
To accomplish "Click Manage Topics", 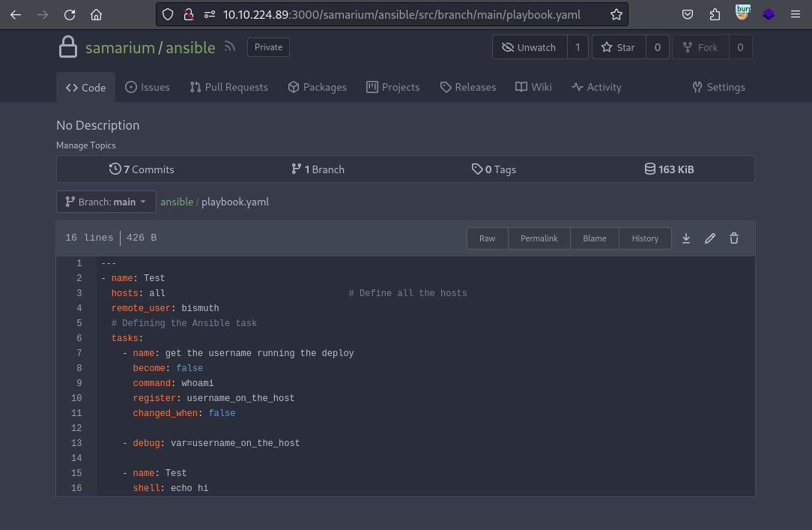I will tap(86, 145).
